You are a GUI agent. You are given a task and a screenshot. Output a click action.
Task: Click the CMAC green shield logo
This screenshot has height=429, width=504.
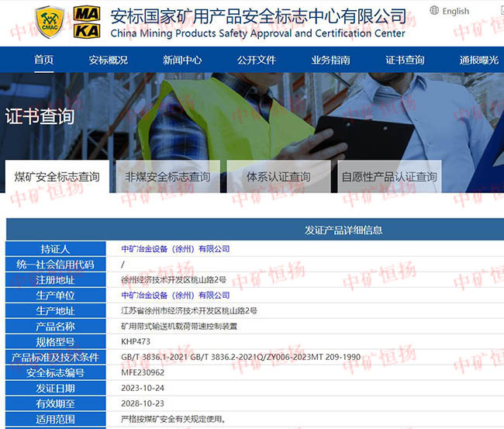click(x=50, y=22)
